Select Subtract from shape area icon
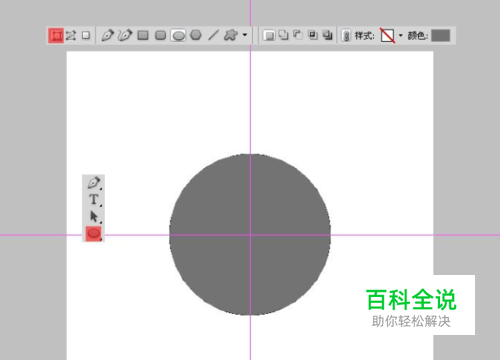500x360 pixels. (x=298, y=35)
